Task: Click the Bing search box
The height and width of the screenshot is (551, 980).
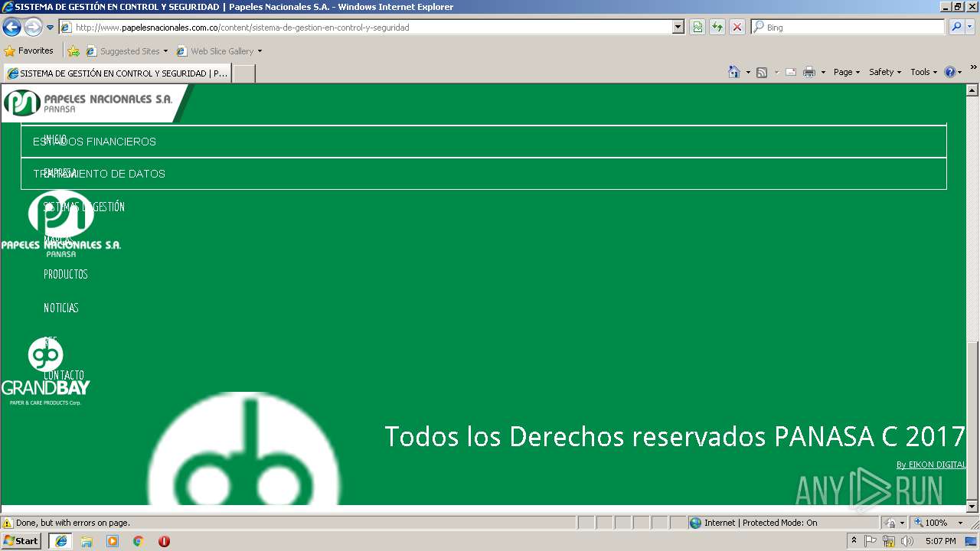Action: 848,28
